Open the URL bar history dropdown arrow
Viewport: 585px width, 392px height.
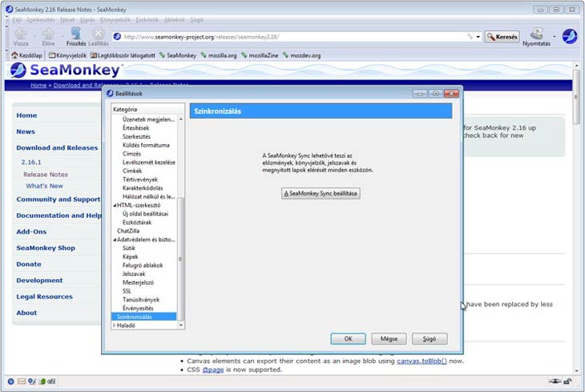(478, 37)
